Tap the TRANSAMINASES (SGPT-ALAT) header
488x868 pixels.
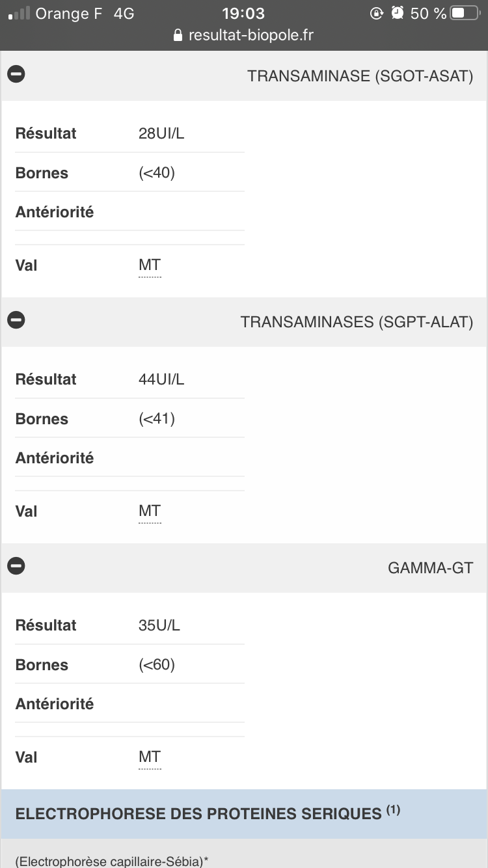point(357,321)
